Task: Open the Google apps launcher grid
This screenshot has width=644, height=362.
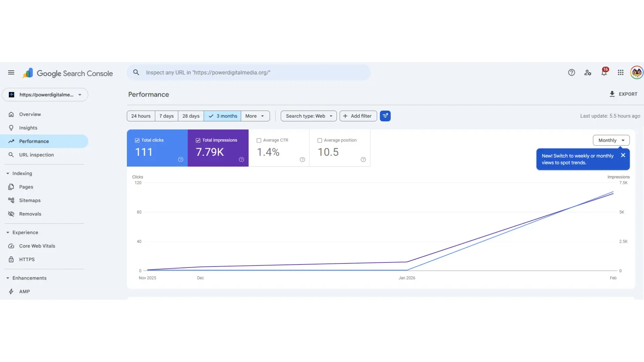Action: pos(621,72)
